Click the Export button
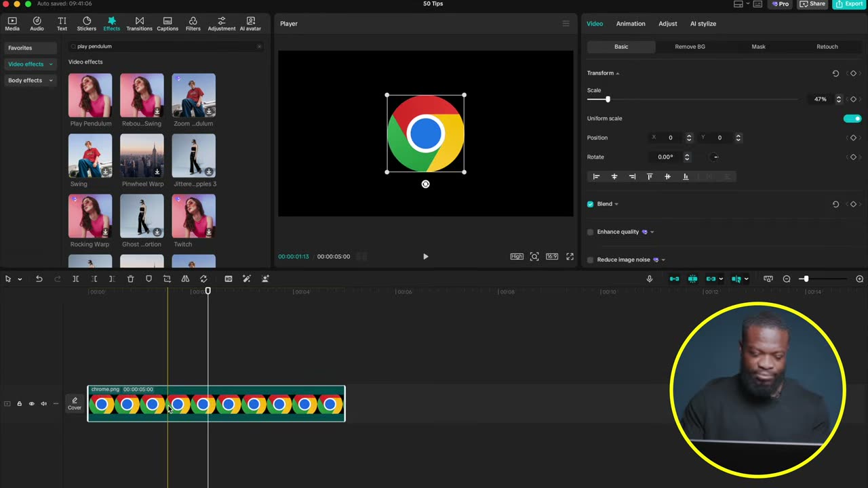868x488 pixels. [848, 4]
